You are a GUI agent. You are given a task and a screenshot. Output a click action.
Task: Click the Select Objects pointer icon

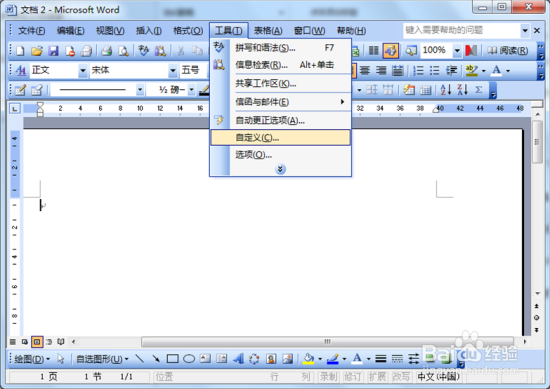[x=61, y=358]
